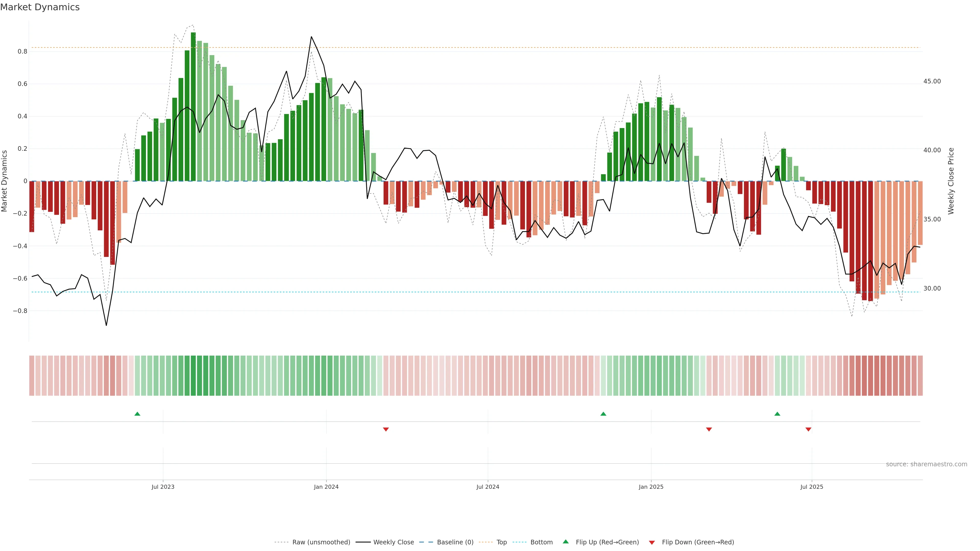Image resolution: width=980 pixels, height=551 pixels.
Task: Click the red Flip Down marker nearest Jul 2025
Action: [808, 429]
